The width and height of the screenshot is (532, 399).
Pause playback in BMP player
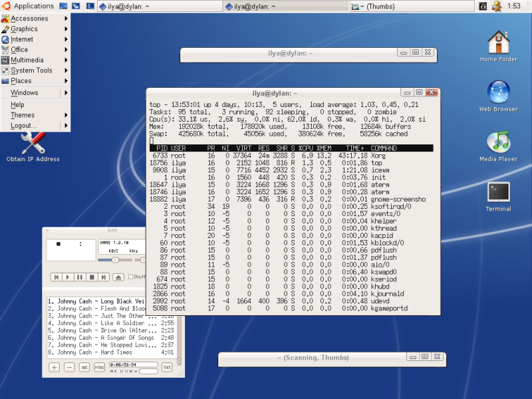click(80, 277)
